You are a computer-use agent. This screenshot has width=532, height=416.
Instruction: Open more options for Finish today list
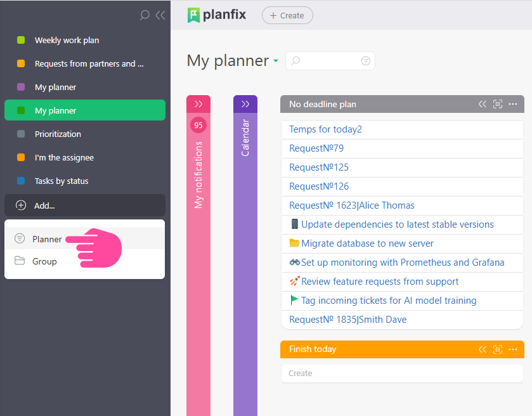tap(513, 349)
